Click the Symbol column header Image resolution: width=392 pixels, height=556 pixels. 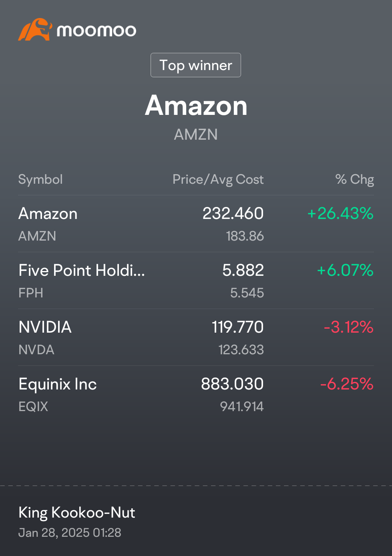coord(40,179)
